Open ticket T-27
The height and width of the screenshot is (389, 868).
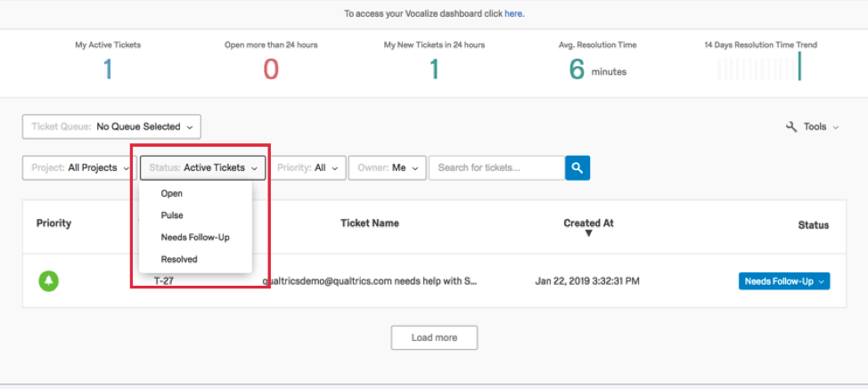(165, 281)
